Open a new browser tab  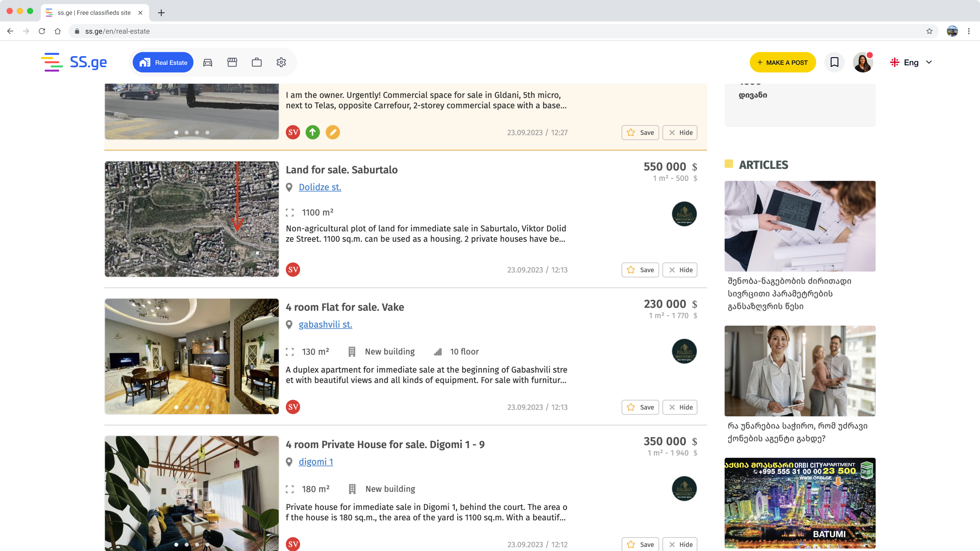[161, 12]
